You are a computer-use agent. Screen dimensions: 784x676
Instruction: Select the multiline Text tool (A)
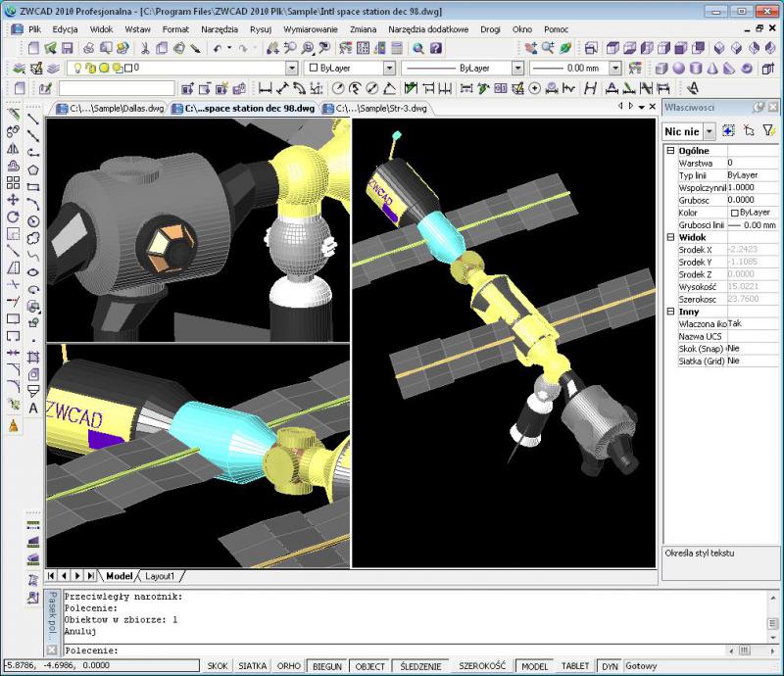coord(33,408)
